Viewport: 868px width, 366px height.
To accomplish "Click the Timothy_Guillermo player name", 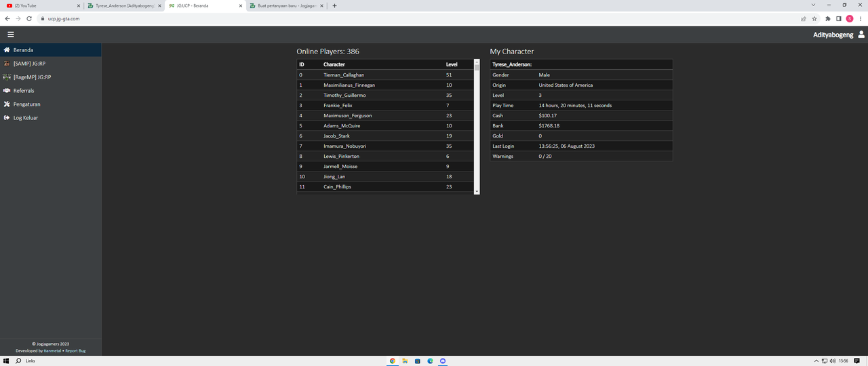I will (x=344, y=95).
